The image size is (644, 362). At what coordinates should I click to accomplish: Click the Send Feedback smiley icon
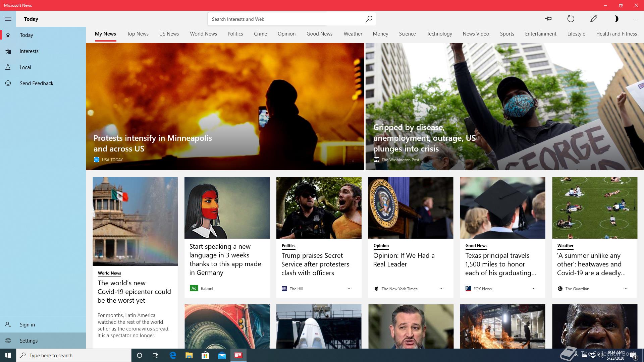tap(8, 83)
